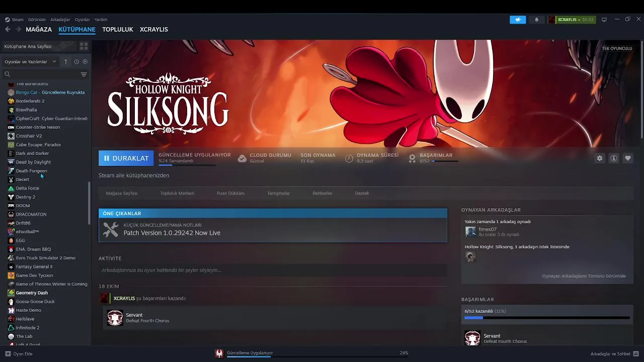View all playing friends link
Screen dimensions: 644x362
tap(584, 276)
